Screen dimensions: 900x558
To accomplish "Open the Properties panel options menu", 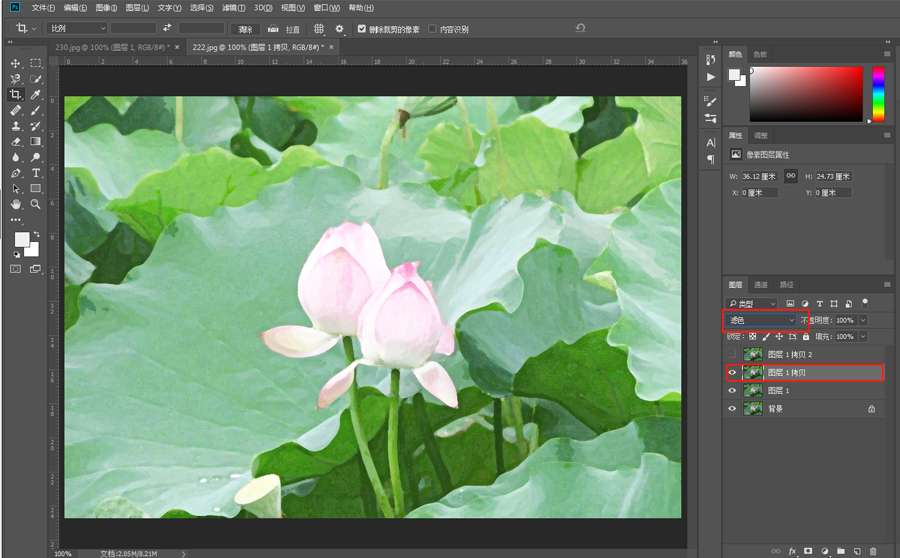I will 887,135.
